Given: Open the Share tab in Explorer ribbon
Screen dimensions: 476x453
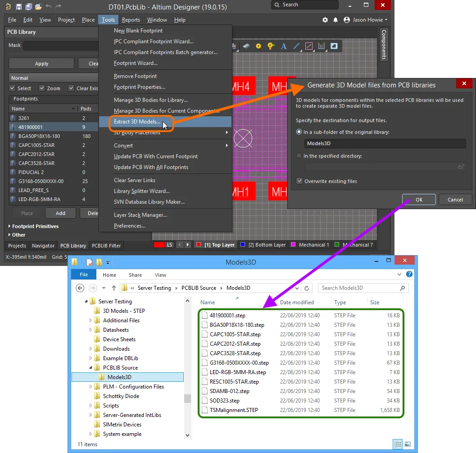Looking at the screenshot, I should click(x=135, y=275).
